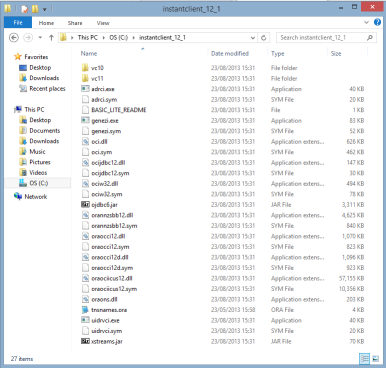Sort by the Type column header
This screenshot has height=368, width=386.
point(277,54)
